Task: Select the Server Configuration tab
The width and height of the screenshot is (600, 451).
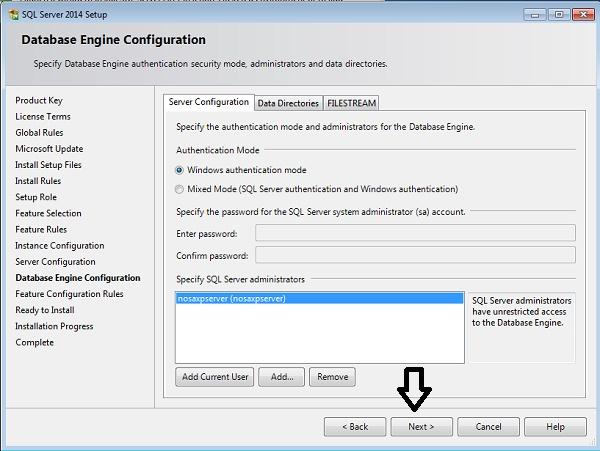Action: click(x=208, y=102)
